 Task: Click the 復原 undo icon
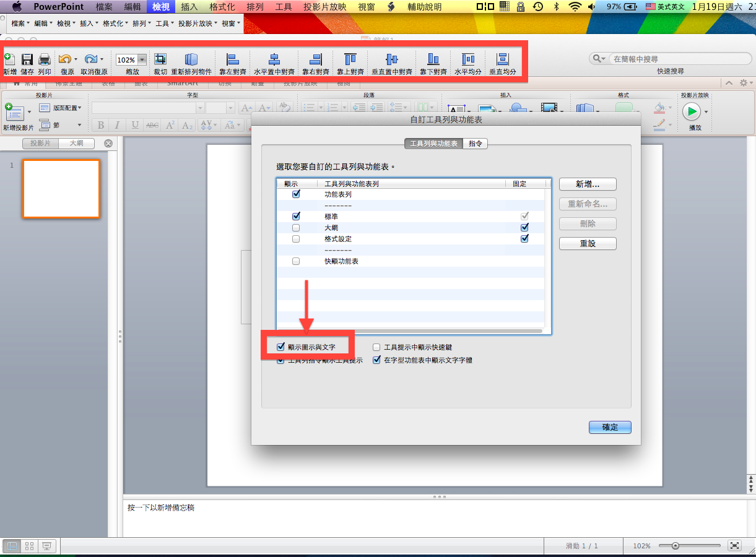[64, 59]
